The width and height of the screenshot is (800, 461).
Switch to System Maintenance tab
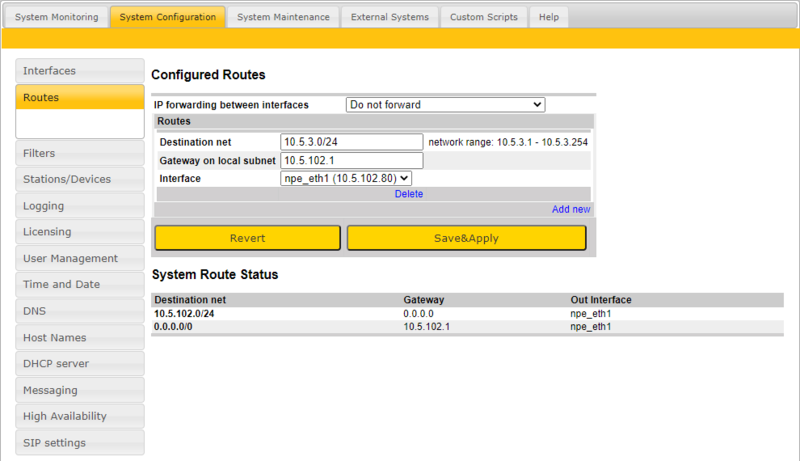coord(282,17)
